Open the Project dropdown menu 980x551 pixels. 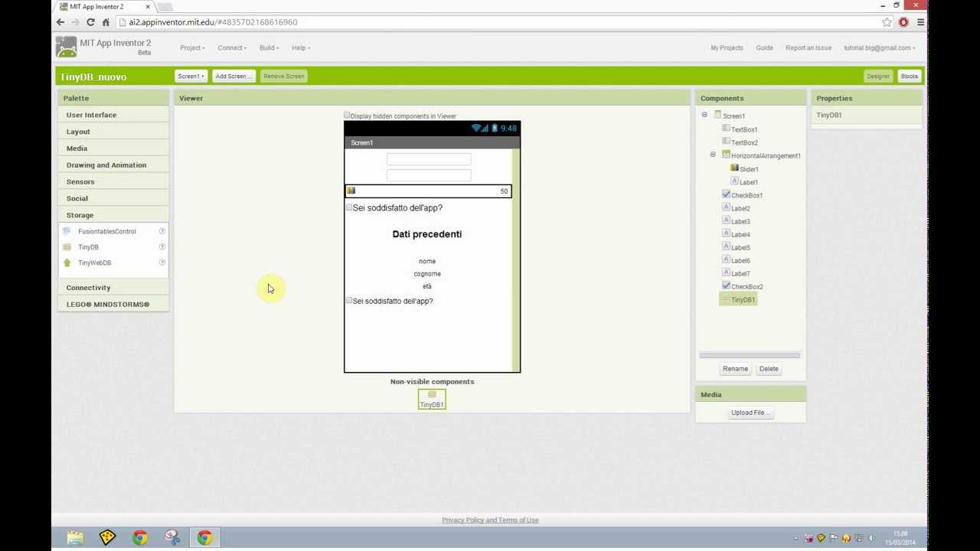pos(192,47)
